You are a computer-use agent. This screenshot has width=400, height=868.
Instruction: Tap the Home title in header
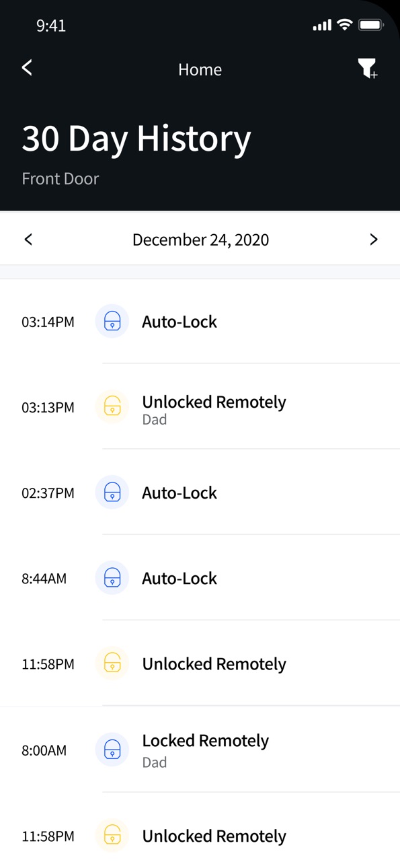coord(200,69)
